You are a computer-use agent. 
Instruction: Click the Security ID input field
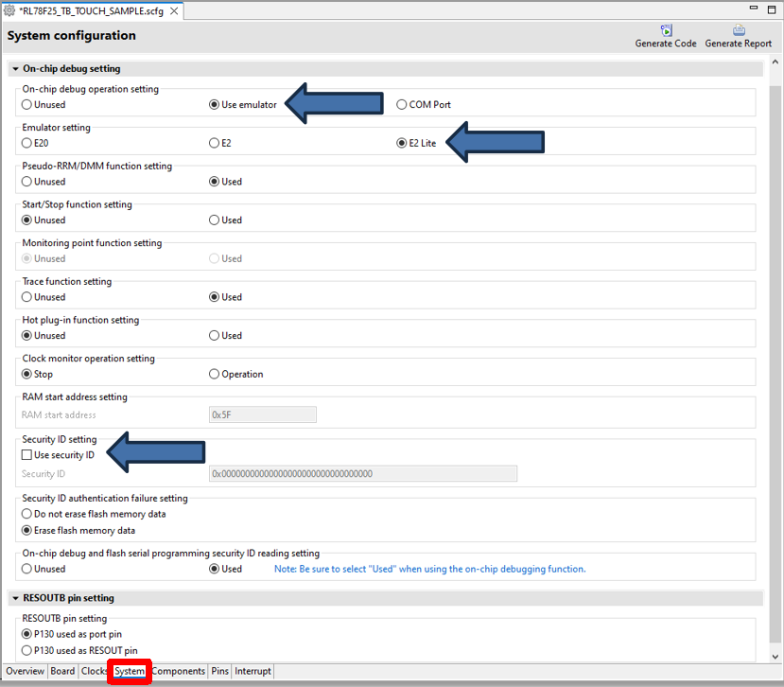[361, 474]
